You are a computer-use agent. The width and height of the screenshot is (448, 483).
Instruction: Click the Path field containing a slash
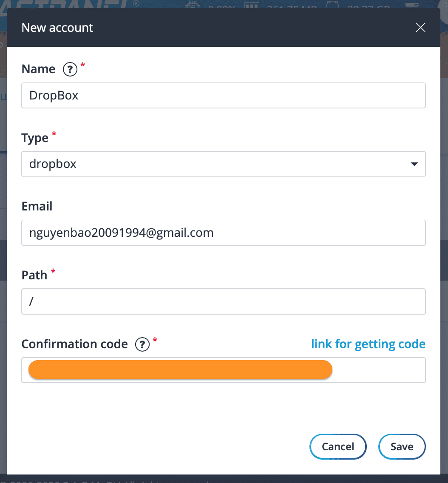coord(224,301)
